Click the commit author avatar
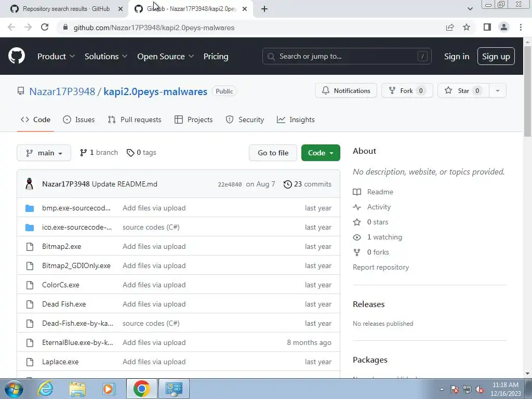Viewport: 532px width, 399px height. pos(30,184)
